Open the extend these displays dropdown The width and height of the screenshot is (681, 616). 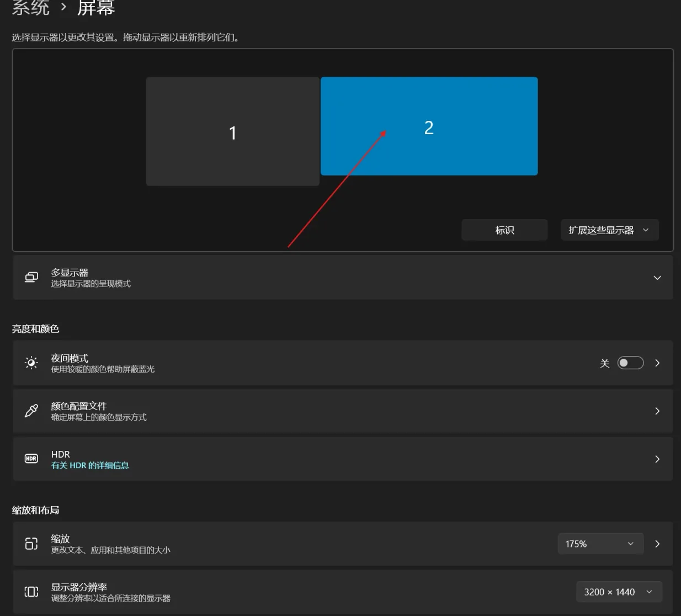[x=610, y=230]
